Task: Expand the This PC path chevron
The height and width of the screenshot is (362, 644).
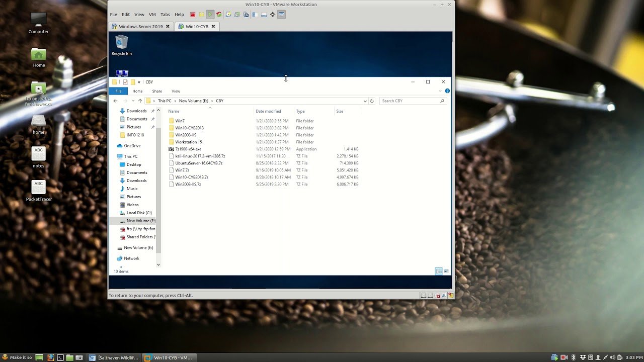Action: coord(175,101)
